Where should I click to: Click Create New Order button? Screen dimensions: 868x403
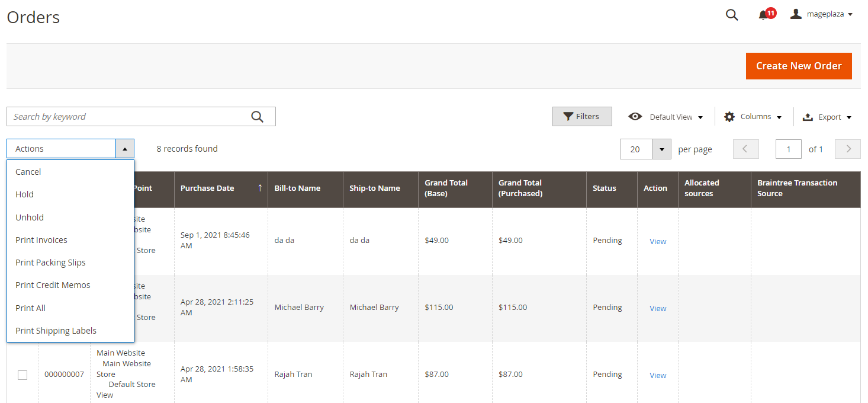coord(799,66)
